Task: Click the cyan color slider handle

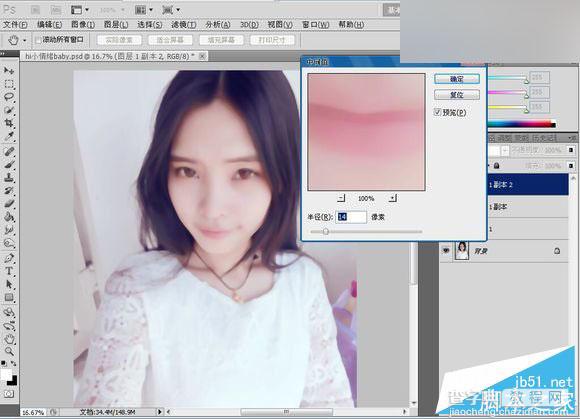Action: [x=526, y=80]
